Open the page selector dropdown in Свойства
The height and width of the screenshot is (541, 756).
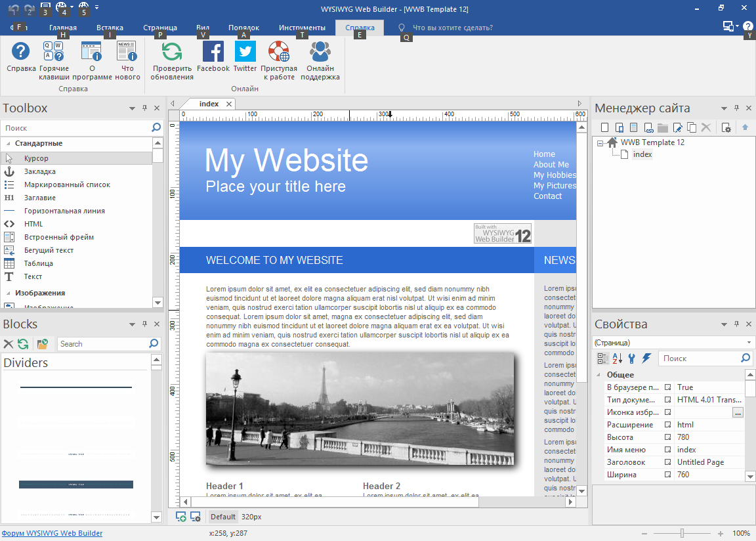(x=749, y=342)
